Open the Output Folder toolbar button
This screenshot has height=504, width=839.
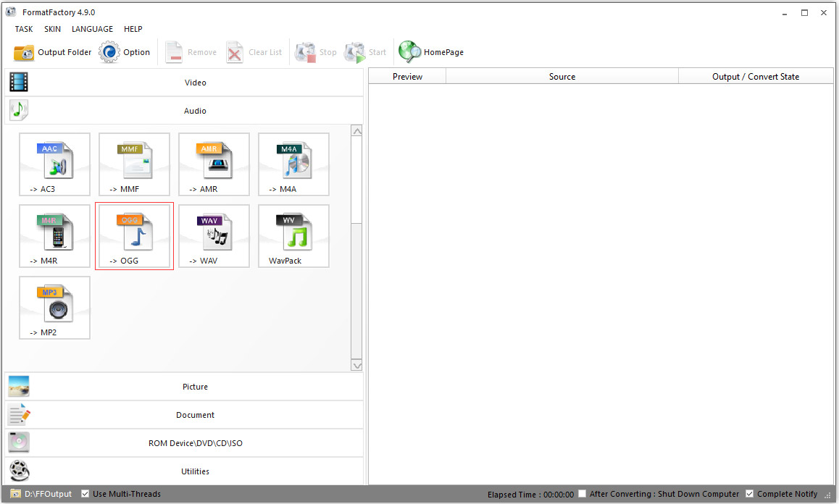click(52, 52)
